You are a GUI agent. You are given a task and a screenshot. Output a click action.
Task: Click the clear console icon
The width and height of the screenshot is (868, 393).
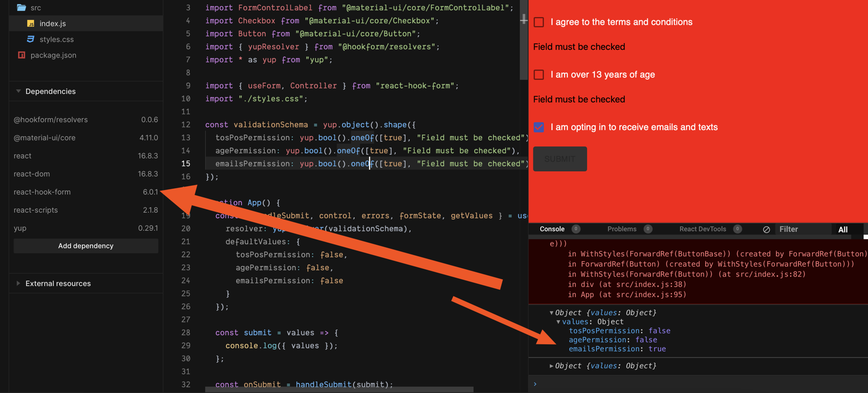[x=766, y=229]
